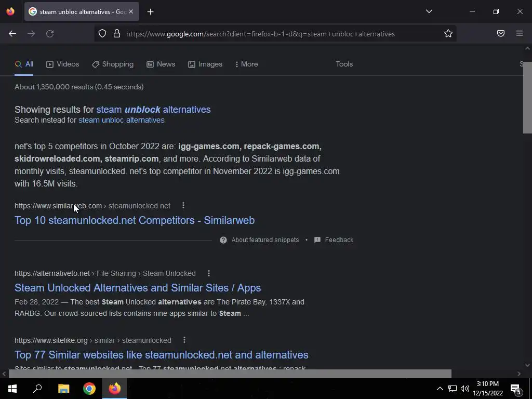Open options dots next to similarweb.com result
The image size is (532, 399).
coord(183,205)
